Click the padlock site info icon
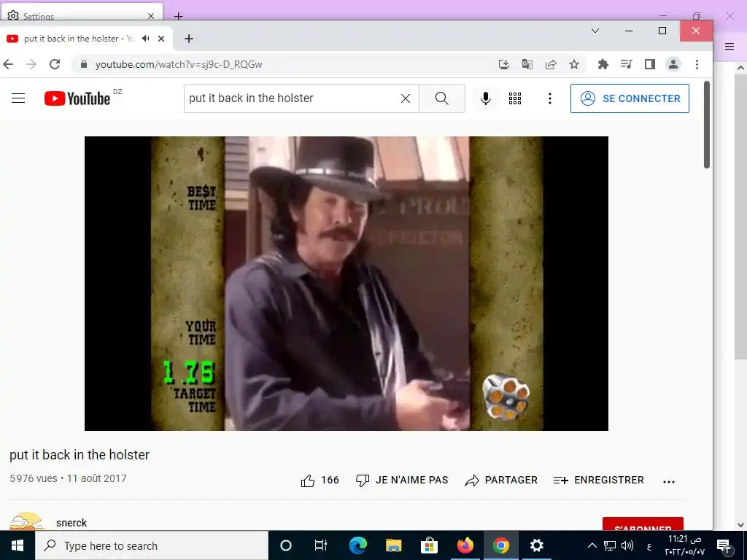The width and height of the screenshot is (747, 560). (x=84, y=64)
